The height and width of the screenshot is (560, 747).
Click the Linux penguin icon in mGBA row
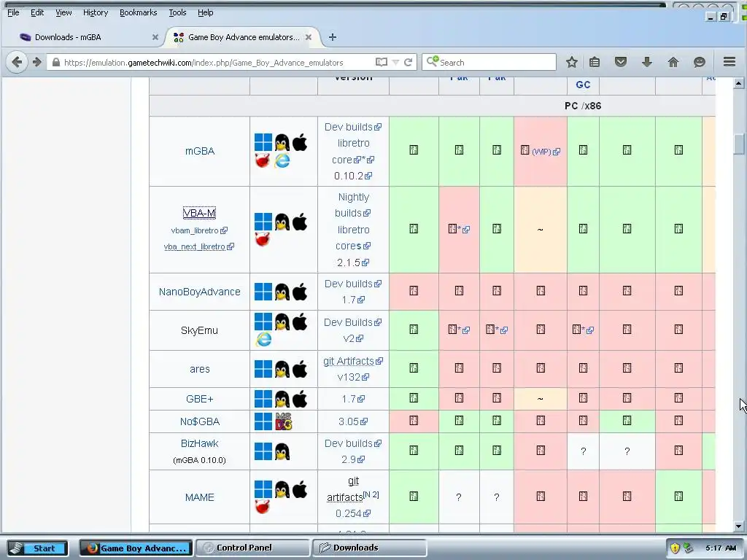coord(282,142)
